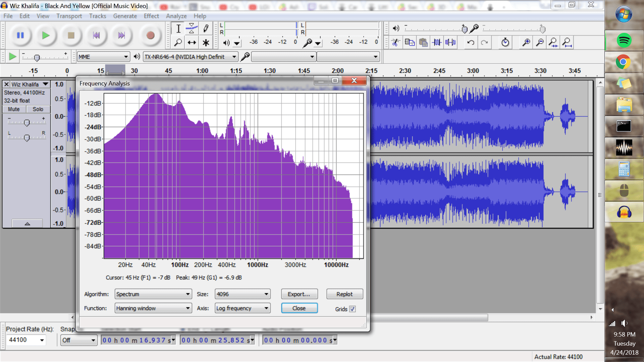Open the Snap To Off dropdown

(79, 340)
